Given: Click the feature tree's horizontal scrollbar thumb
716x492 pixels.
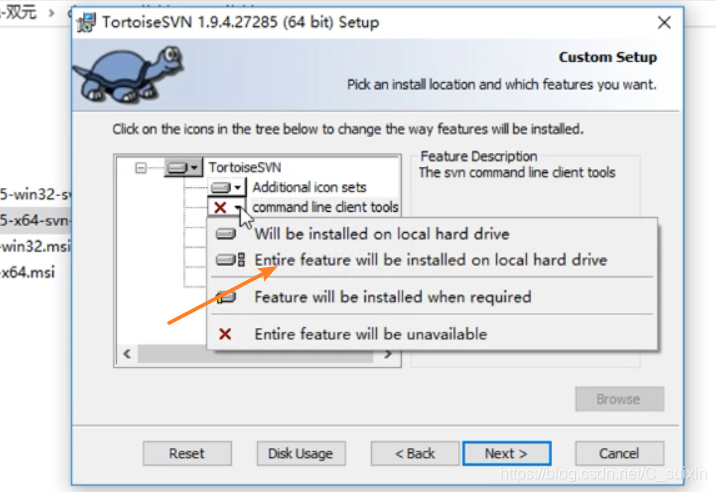Looking at the screenshot, I should (256, 355).
